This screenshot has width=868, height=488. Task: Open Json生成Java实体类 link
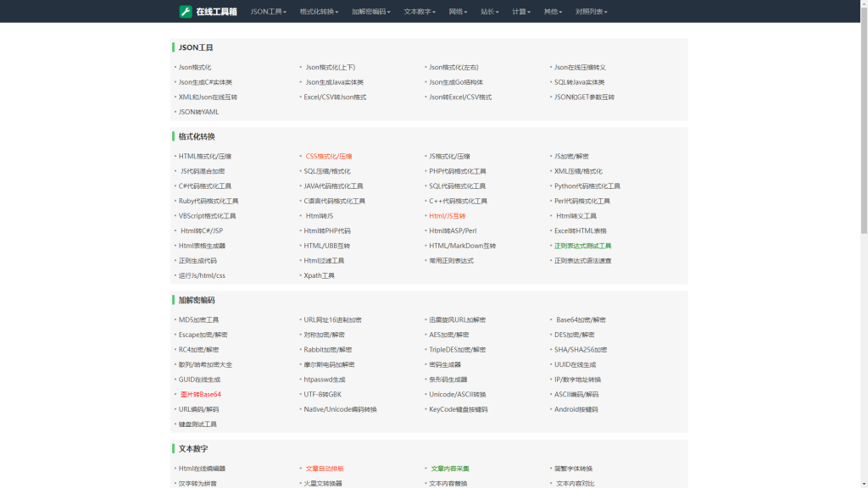(334, 82)
